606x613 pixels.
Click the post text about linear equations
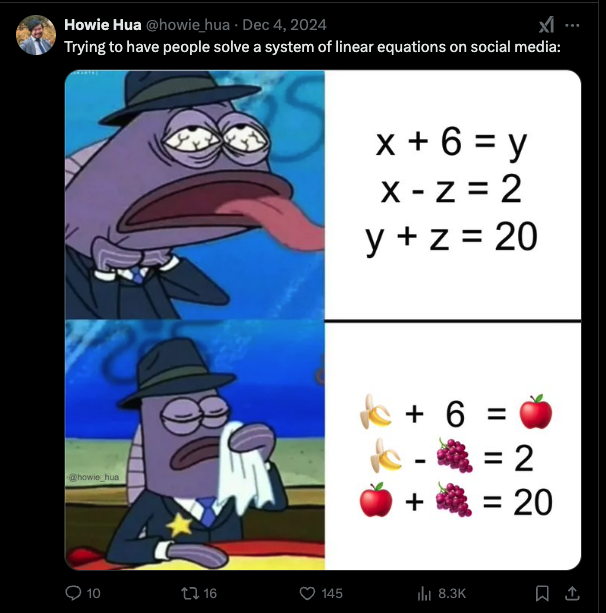pos(312,47)
